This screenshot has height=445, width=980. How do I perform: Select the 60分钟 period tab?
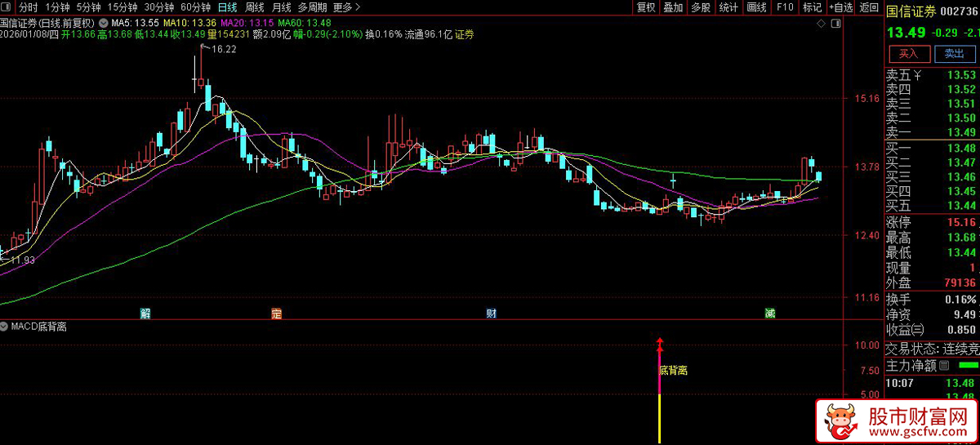click(x=195, y=7)
